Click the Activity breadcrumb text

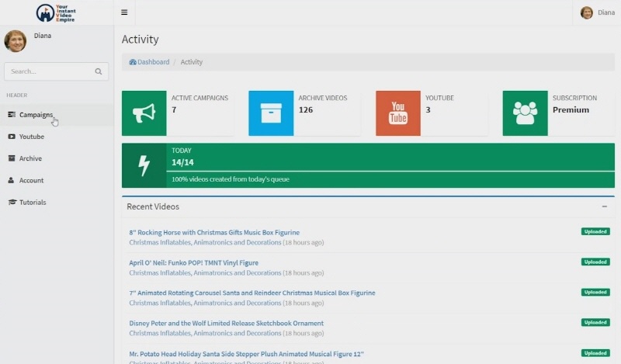[191, 62]
